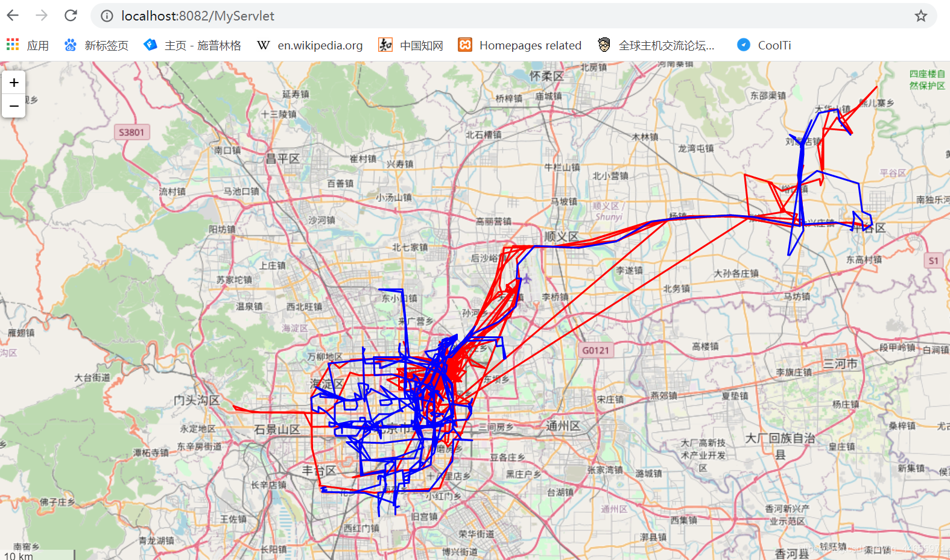Image resolution: width=950 pixels, height=560 pixels.
Task: Click the 十三陵镇 town label
Action: [279, 114]
